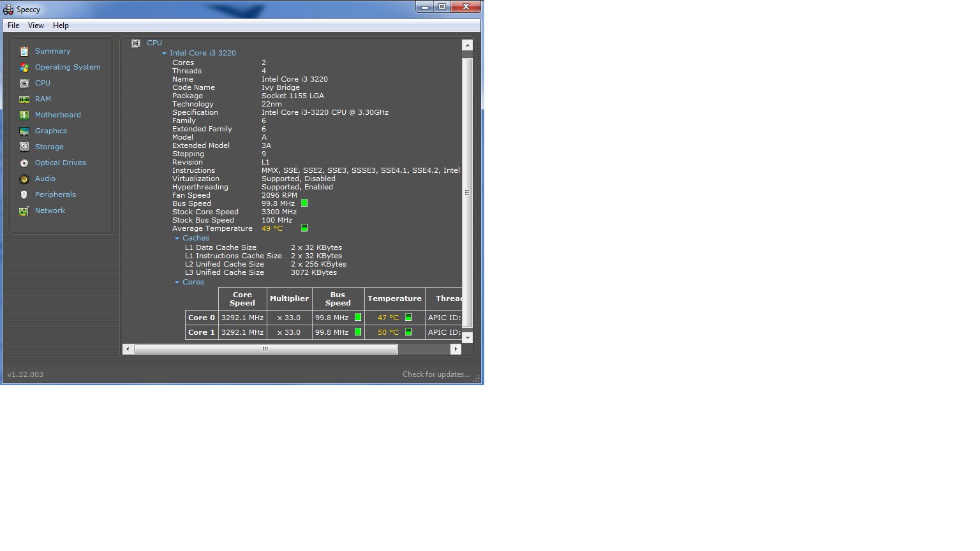Open the Operating System section
Screen dimensions: 980x551
tap(68, 67)
